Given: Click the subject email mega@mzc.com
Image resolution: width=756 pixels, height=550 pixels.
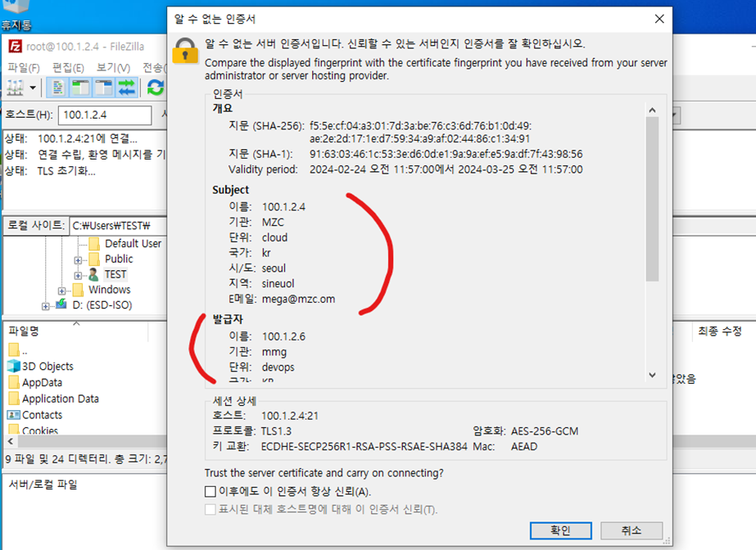Looking at the screenshot, I should tap(298, 299).
